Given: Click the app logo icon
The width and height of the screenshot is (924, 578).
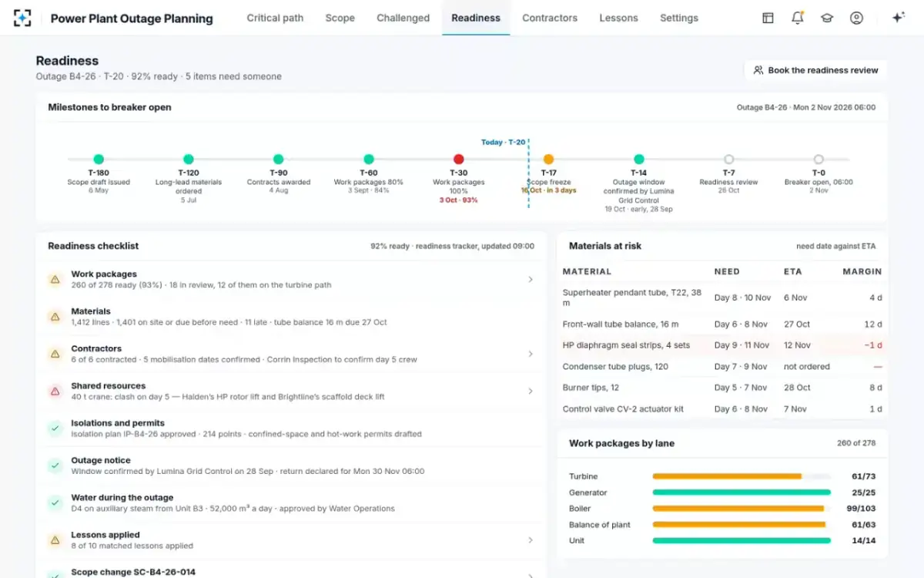Looking at the screenshot, I should [22, 18].
